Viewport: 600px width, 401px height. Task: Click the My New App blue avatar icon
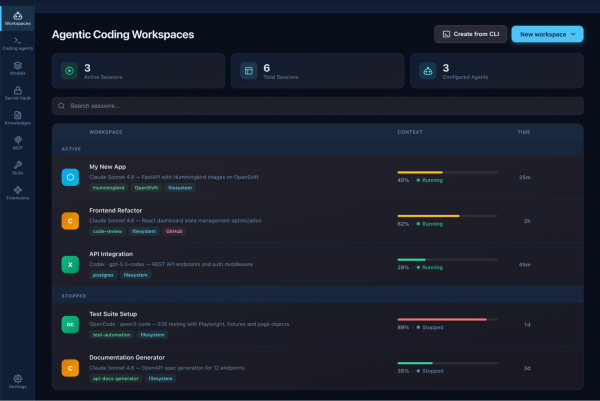70,177
